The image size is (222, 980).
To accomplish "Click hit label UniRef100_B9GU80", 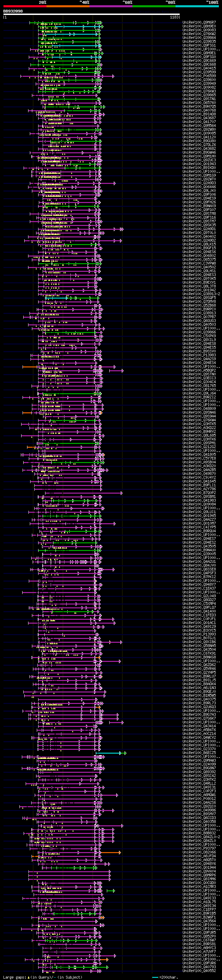I will (199, 141).
